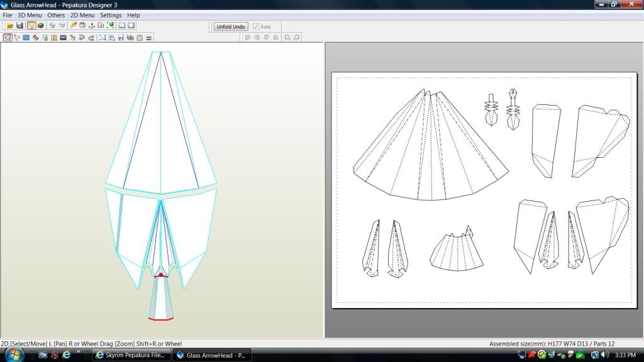Viewport: 644px width, 362px height.
Task: Click Glass ArrowHead taskbar button
Action: click(211, 355)
